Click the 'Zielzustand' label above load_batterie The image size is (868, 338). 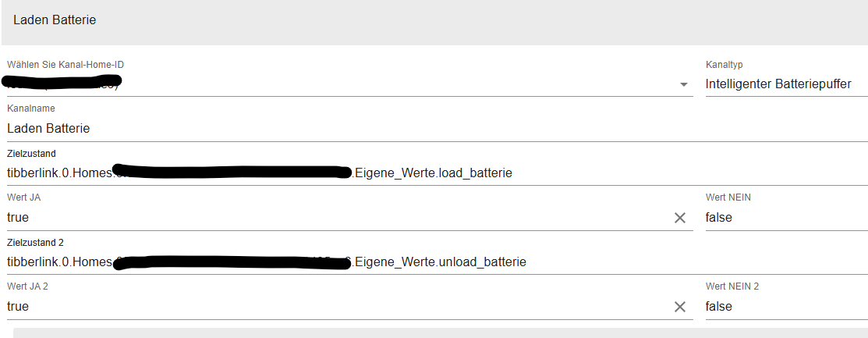point(31,154)
